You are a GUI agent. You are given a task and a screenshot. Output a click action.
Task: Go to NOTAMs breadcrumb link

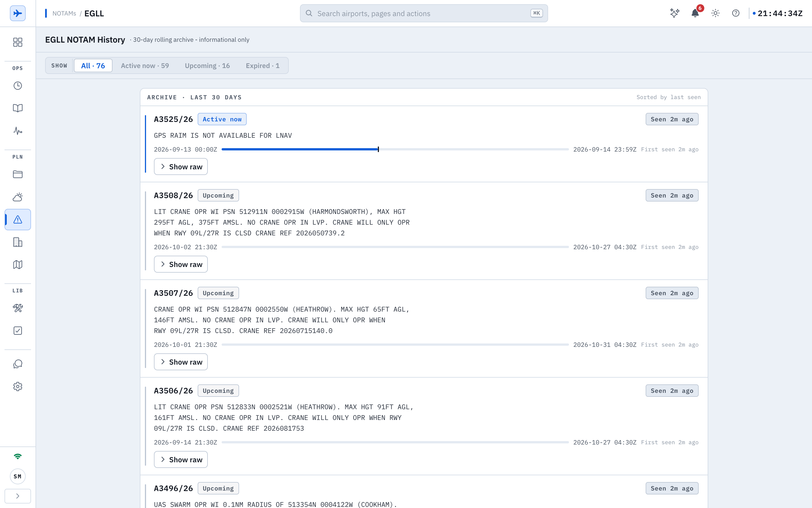[x=64, y=14]
